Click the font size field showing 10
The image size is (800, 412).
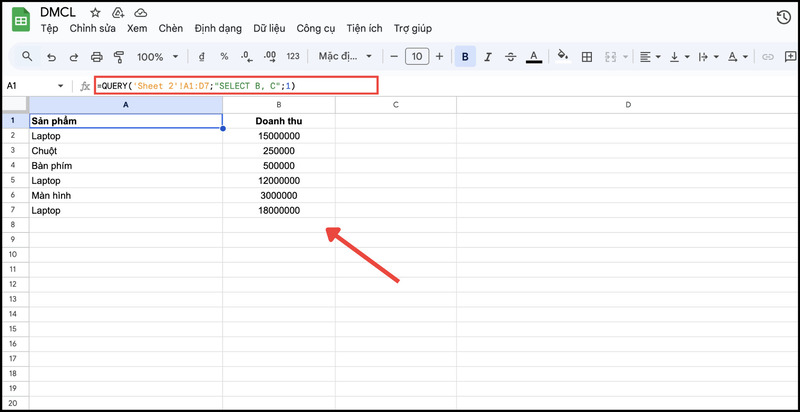click(417, 57)
